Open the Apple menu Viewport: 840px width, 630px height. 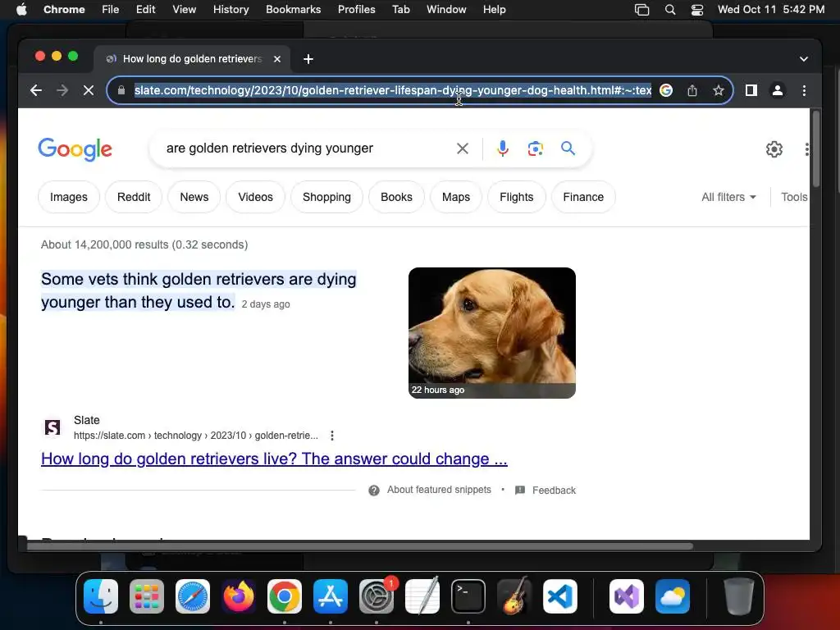click(21, 10)
